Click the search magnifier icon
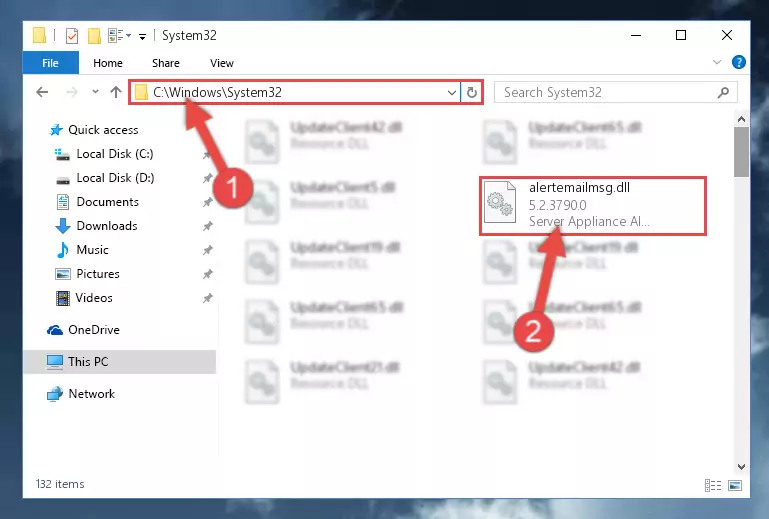The image size is (769, 519). click(723, 92)
